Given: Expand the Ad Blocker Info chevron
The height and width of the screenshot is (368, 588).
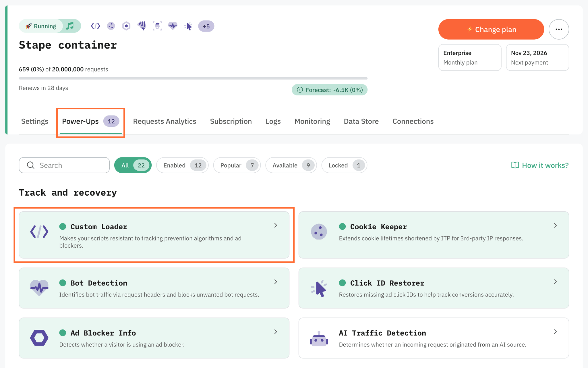Looking at the screenshot, I should (276, 332).
